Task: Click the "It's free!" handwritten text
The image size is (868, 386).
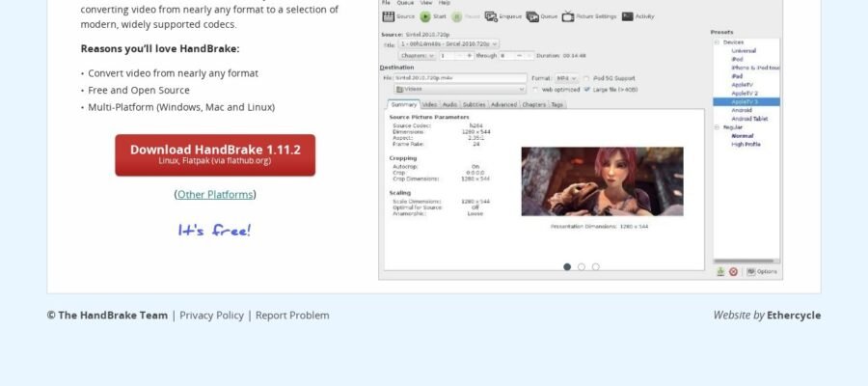Action: coord(214,230)
